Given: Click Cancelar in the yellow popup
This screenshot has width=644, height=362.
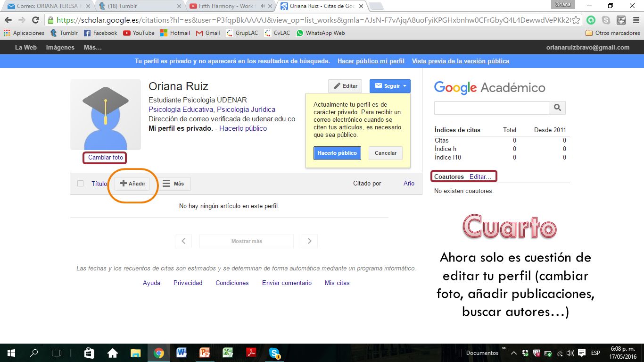Looking at the screenshot, I should click(386, 153).
